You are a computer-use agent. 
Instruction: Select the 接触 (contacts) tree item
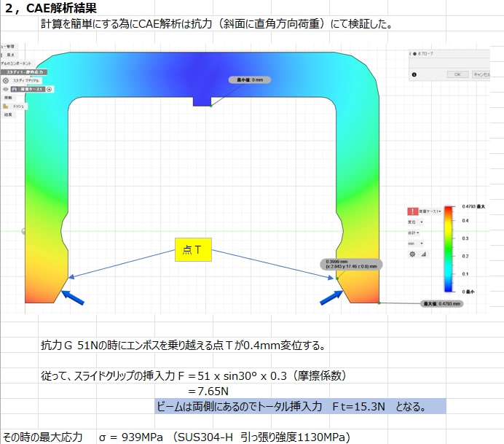8,98
